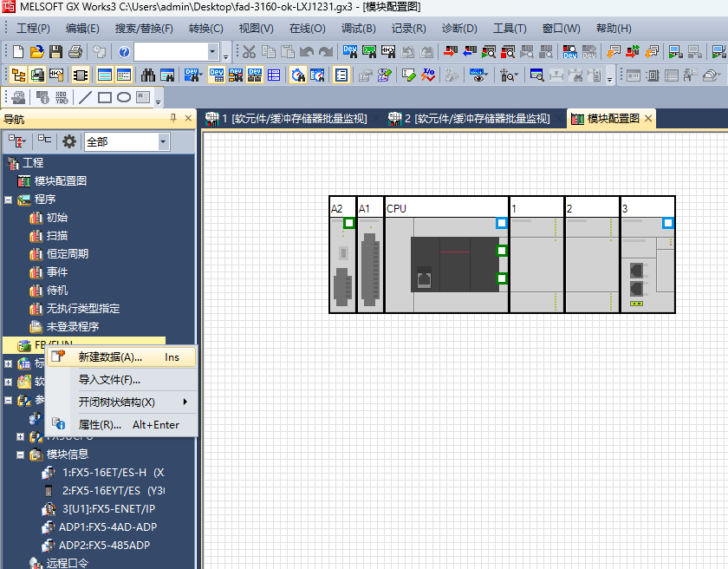Collapse the 程序 tree node
This screenshot has width=728, height=569.
tap(8, 199)
